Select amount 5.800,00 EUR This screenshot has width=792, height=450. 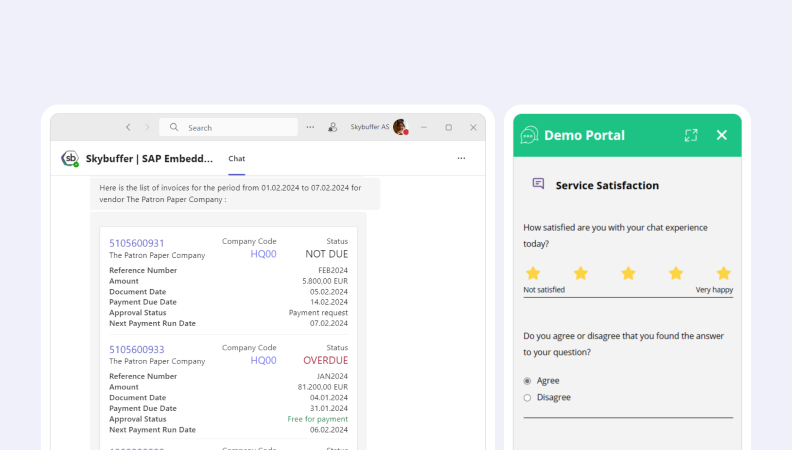click(x=325, y=281)
